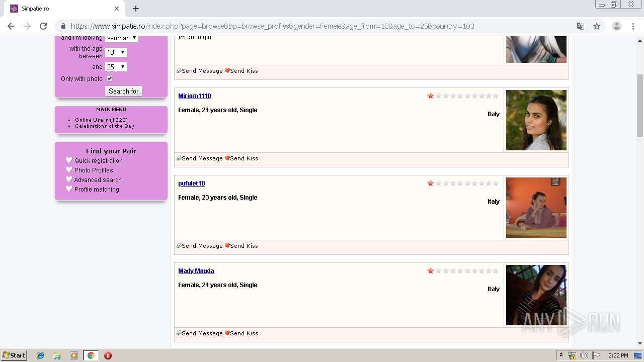Open the minimum age dropdown showing 18
The image size is (644, 362).
click(116, 52)
